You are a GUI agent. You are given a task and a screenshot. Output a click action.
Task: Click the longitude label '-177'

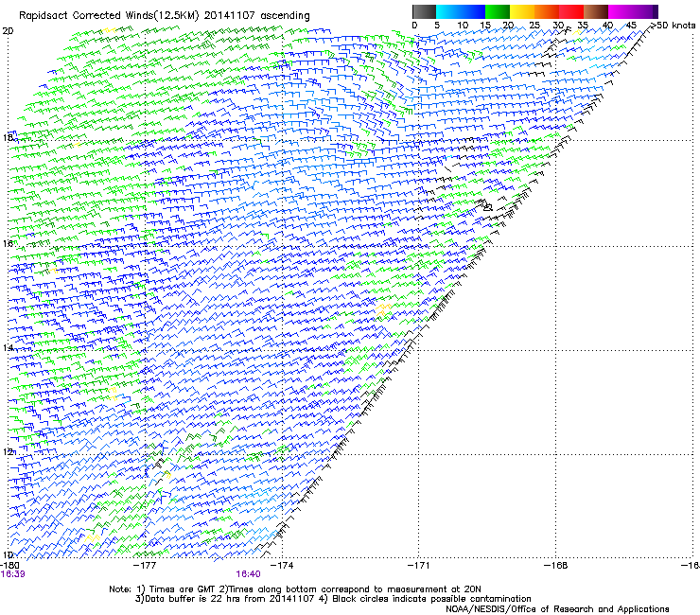click(x=145, y=566)
